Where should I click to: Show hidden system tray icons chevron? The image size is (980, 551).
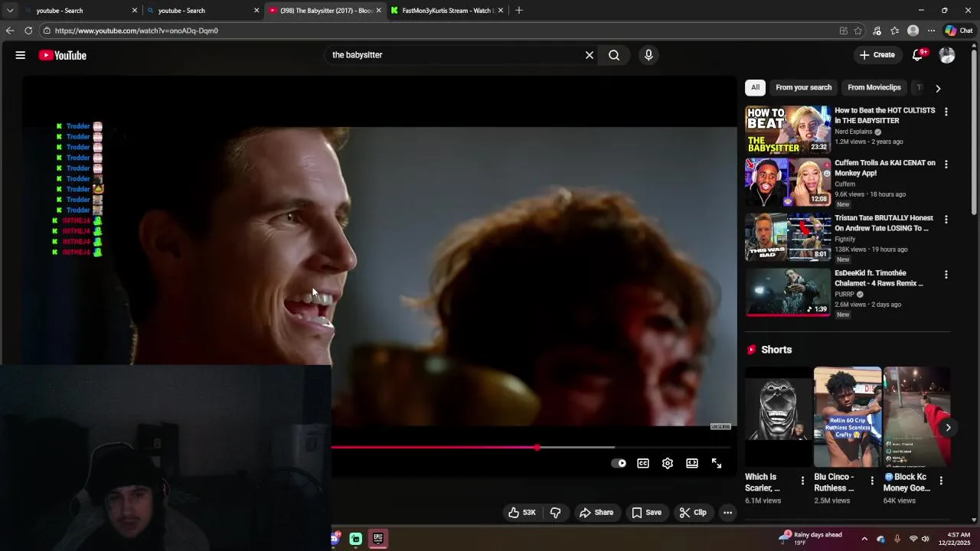click(865, 539)
